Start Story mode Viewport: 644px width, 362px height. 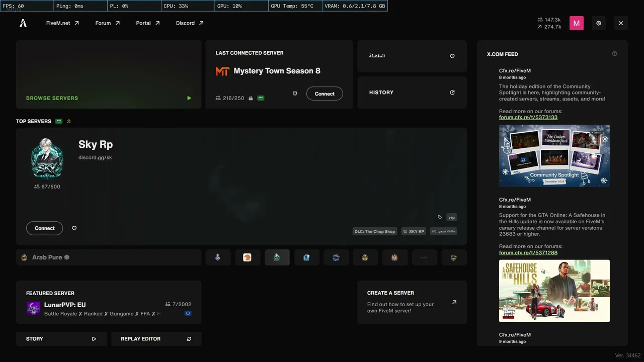point(61,339)
